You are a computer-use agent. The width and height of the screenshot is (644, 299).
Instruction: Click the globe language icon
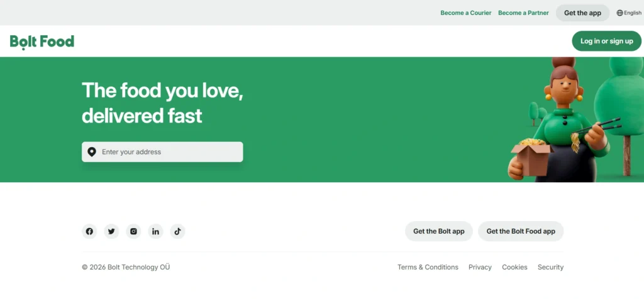coord(619,13)
